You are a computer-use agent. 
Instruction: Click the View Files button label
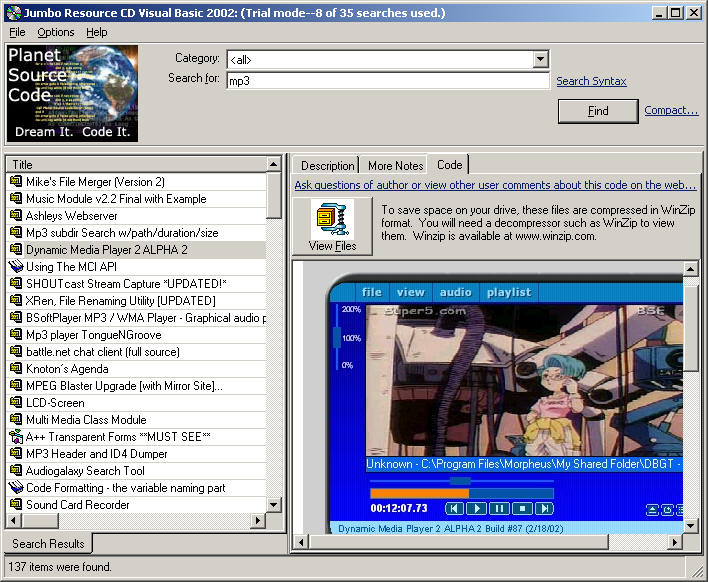pyautogui.click(x=332, y=246)
